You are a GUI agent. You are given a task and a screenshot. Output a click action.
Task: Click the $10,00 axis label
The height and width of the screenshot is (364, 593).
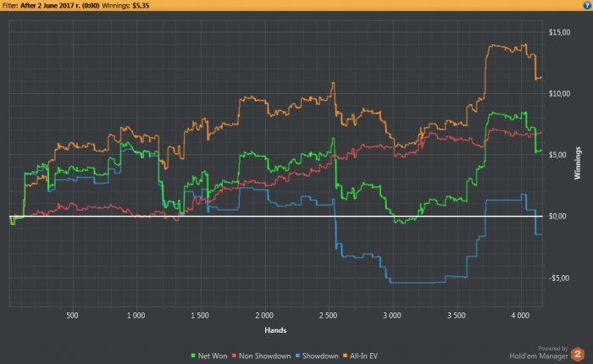click(x=559, y=94)
